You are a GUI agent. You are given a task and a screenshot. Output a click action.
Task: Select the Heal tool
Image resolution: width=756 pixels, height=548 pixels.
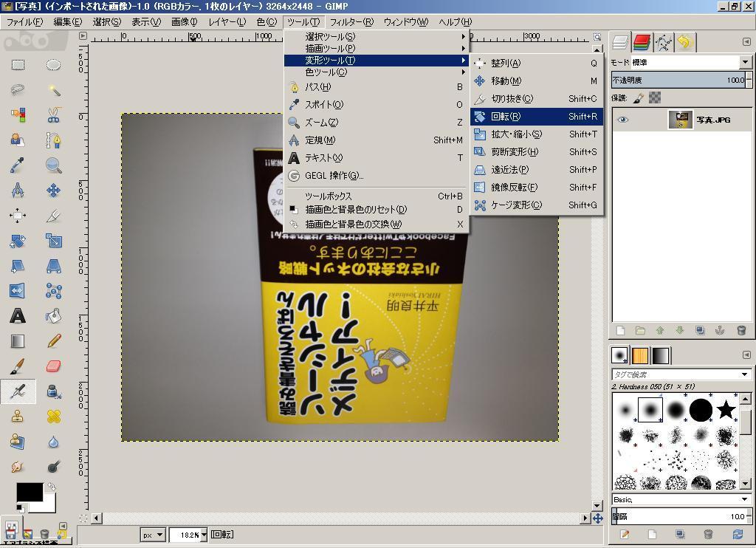point(53,417)
